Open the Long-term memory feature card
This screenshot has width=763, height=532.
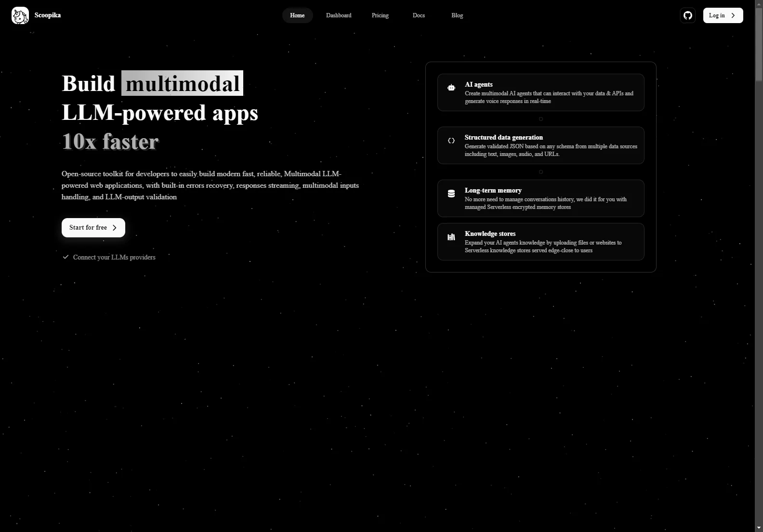pyautogui.click(x=540, y=198)
